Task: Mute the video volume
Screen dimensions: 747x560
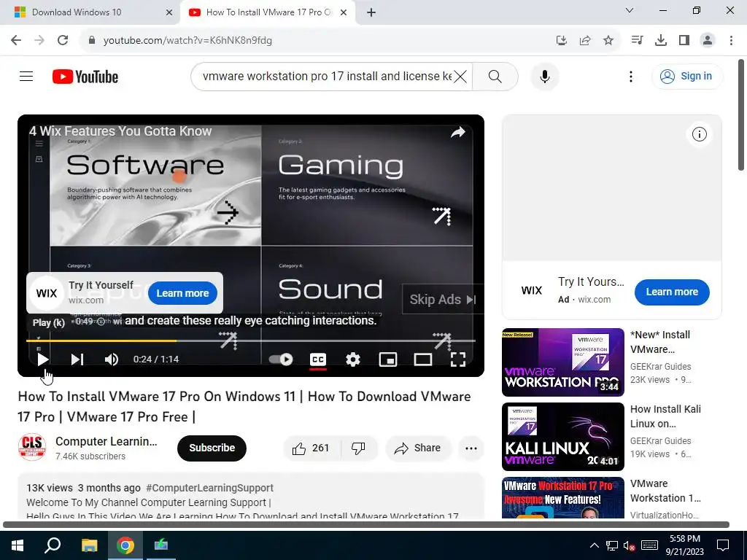Action: pyautogui.click(x=111, y=359)
